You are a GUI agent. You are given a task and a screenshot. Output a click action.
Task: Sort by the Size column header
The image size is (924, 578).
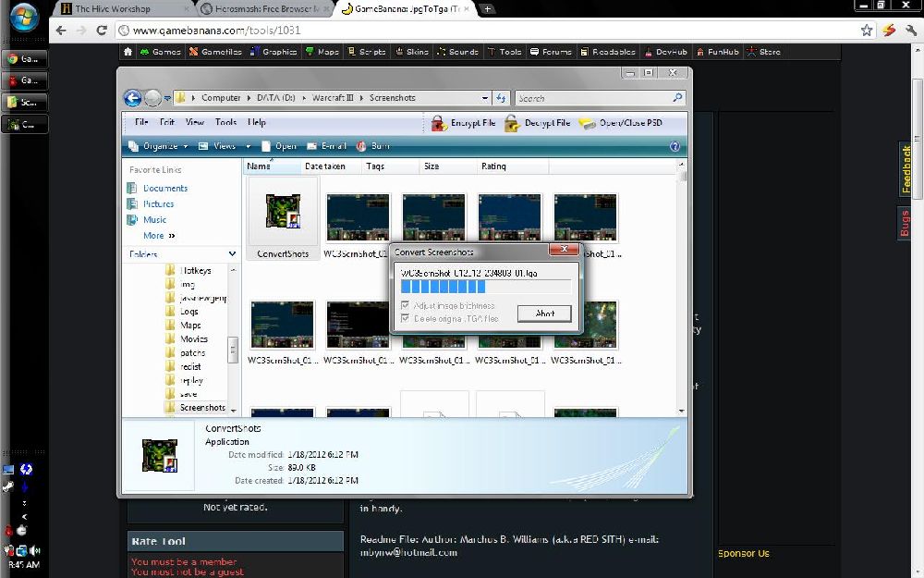click(x=448, y=166)
